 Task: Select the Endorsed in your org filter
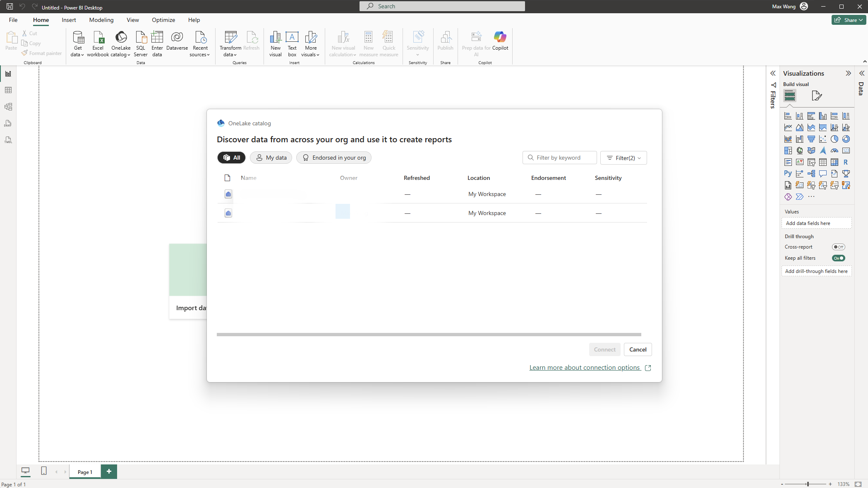coord(333,158)
